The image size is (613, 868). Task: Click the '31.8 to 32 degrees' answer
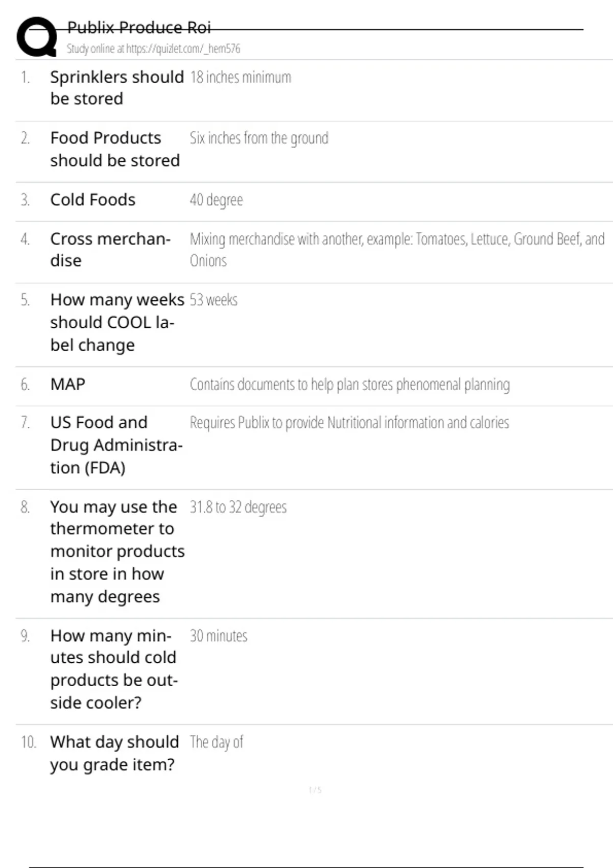pyautogui.click(x=238, y=507)
